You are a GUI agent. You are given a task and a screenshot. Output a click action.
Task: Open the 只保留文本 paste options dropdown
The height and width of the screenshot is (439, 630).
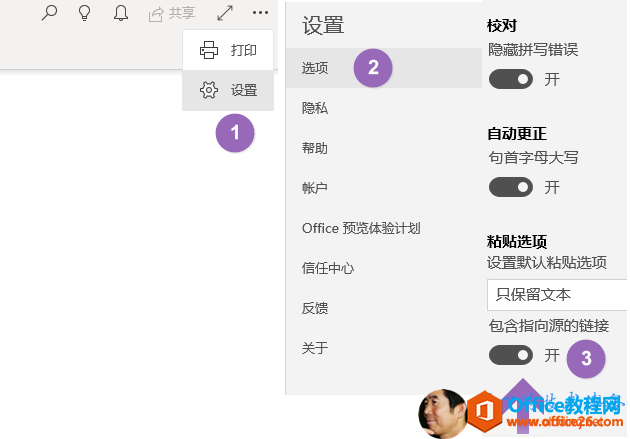coord(557,295)
